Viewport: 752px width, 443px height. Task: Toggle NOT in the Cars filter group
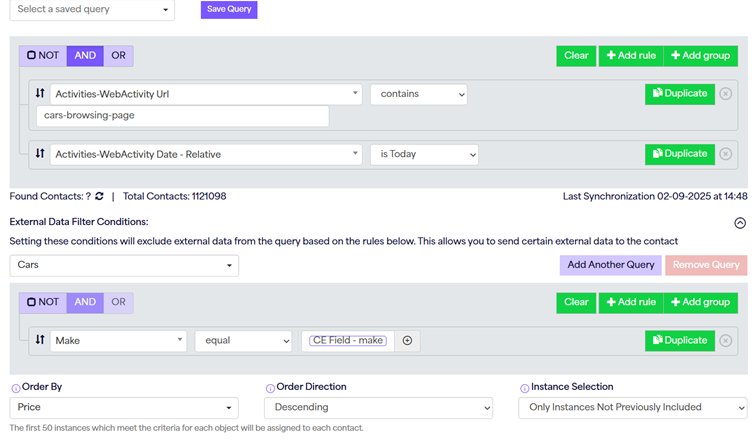43,302
